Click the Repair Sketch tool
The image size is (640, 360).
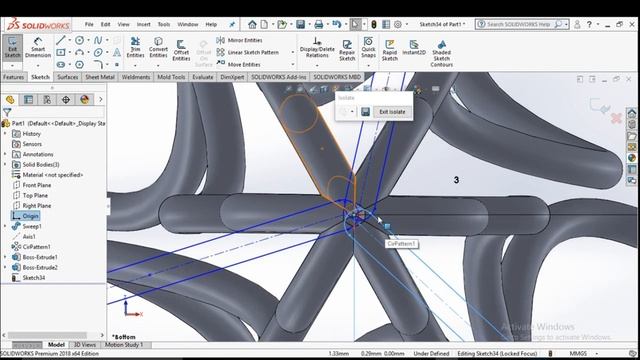pos(347,50)
